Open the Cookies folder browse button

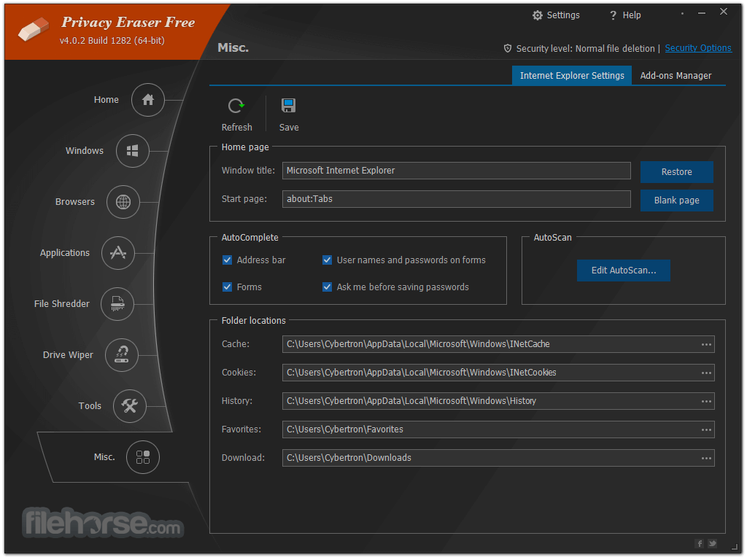click(706, 373)
